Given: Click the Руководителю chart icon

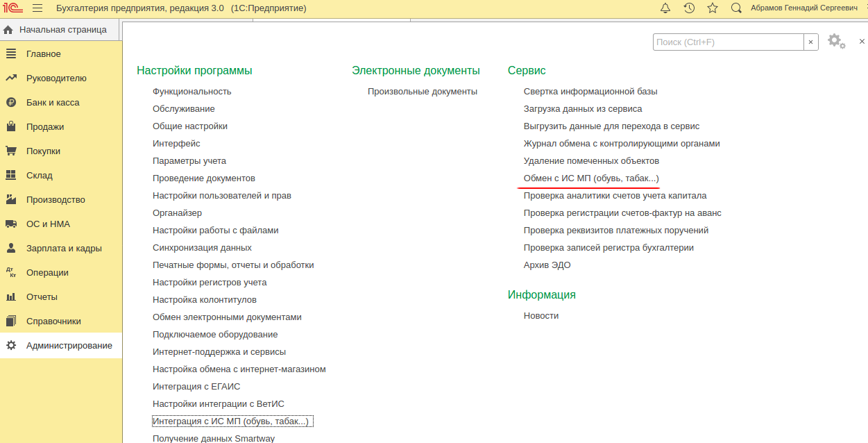Looking at the screenshot, I should click(11, 78).
